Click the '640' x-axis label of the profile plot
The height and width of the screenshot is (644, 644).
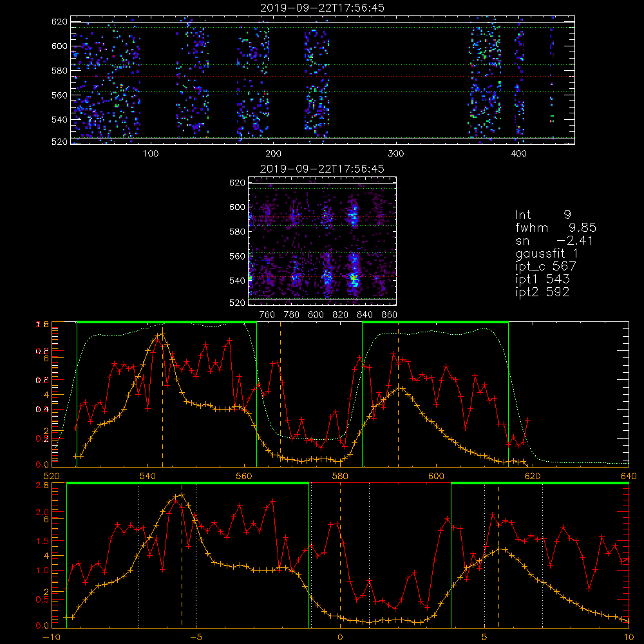(x=629, y=476)
